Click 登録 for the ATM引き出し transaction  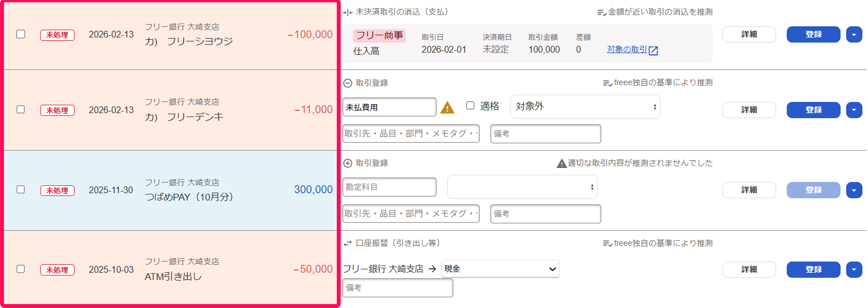point(814,269)
